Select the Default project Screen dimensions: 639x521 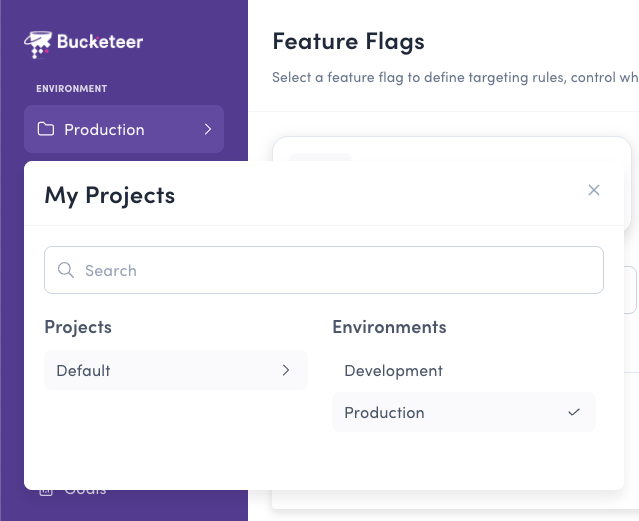coord(176,370)
